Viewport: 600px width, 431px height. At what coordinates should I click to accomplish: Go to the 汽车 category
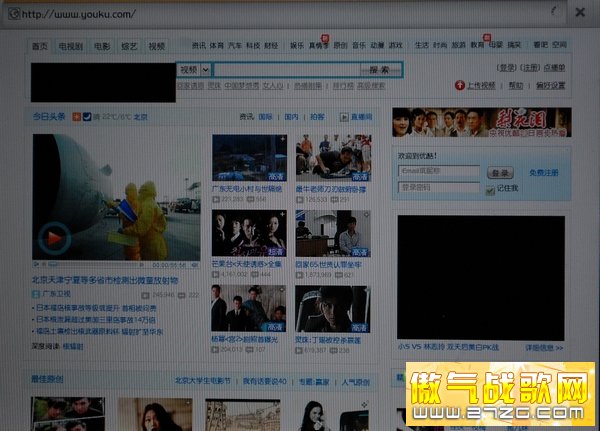click(235, 45)
